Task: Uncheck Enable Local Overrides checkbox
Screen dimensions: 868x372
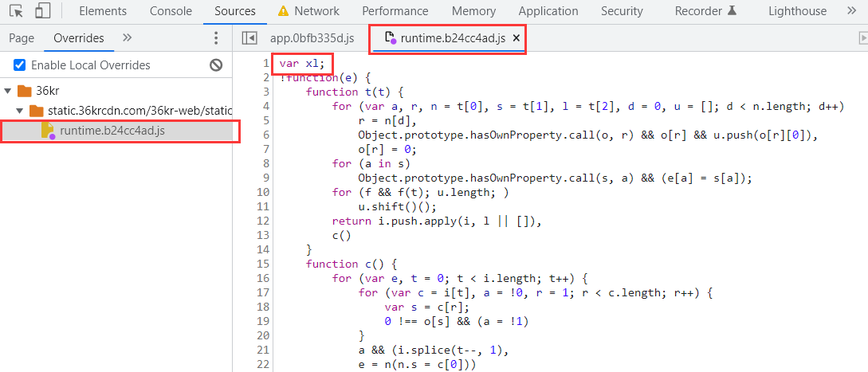Action: click(x=20, y=65)
